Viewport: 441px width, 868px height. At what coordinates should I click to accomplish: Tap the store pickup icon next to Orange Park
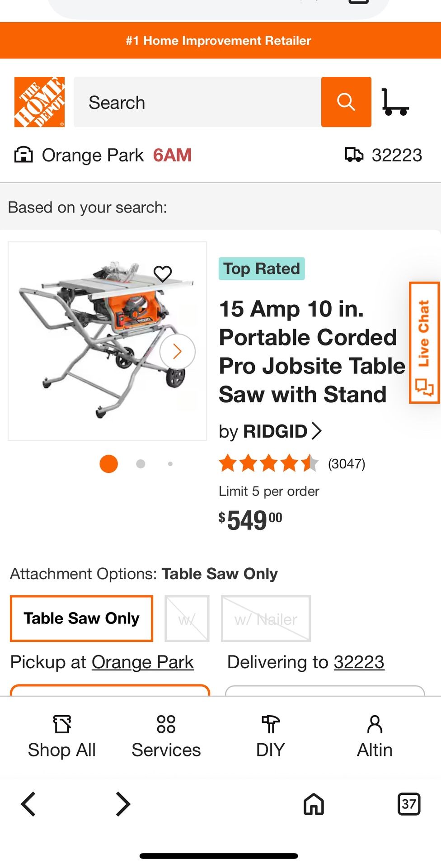[x=25, y=155]
